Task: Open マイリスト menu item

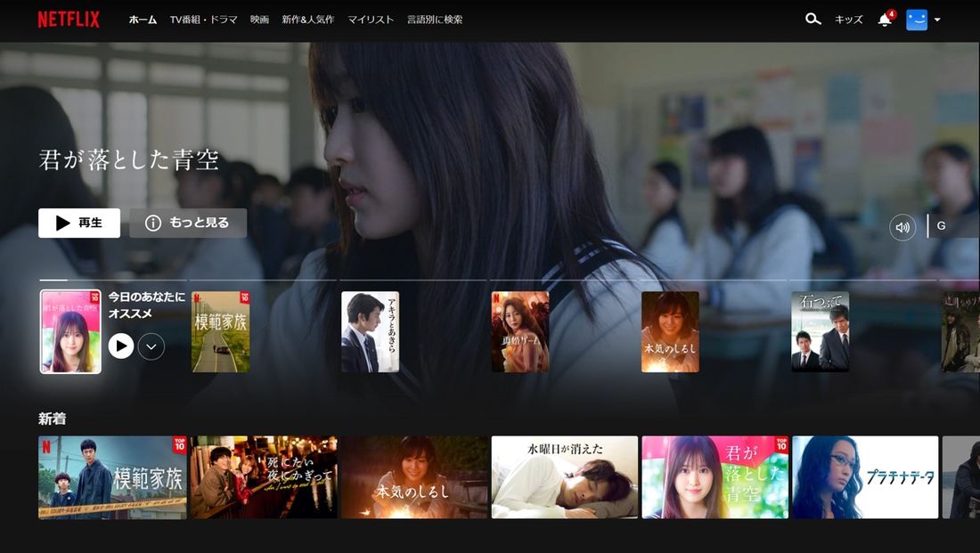Action: (371, 20)
